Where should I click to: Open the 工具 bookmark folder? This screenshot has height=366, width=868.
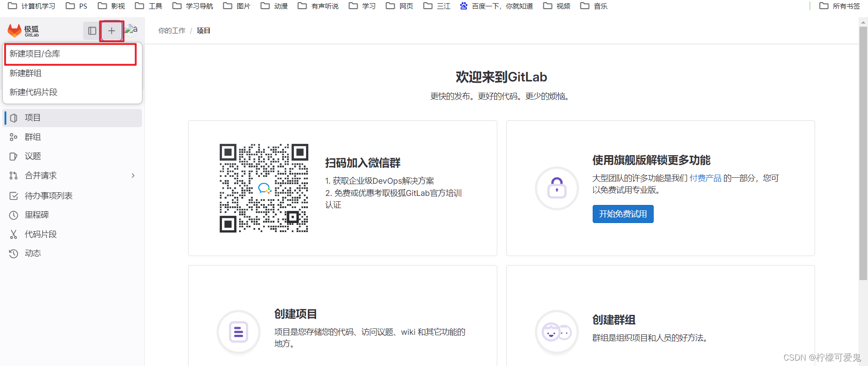coord(149,6)
